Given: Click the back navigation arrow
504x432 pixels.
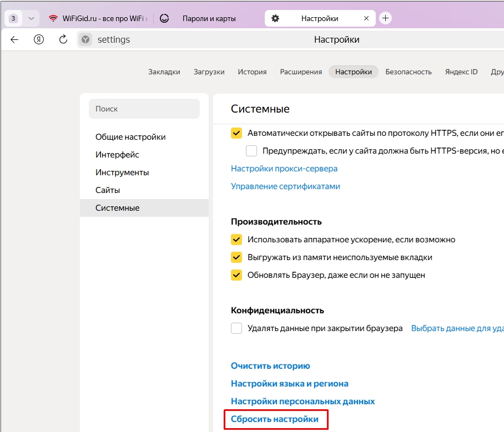Looking at the screenshot, I should [14, 39].
